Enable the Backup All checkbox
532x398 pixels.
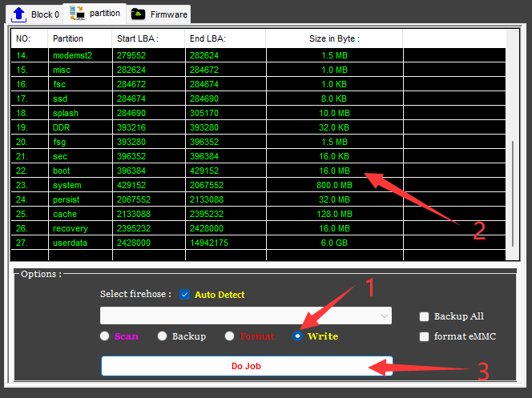click(425, 316)
